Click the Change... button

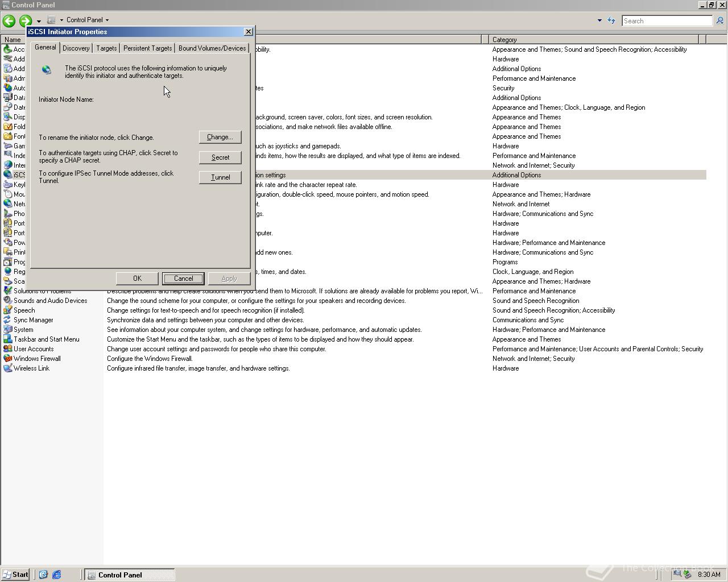220,137
